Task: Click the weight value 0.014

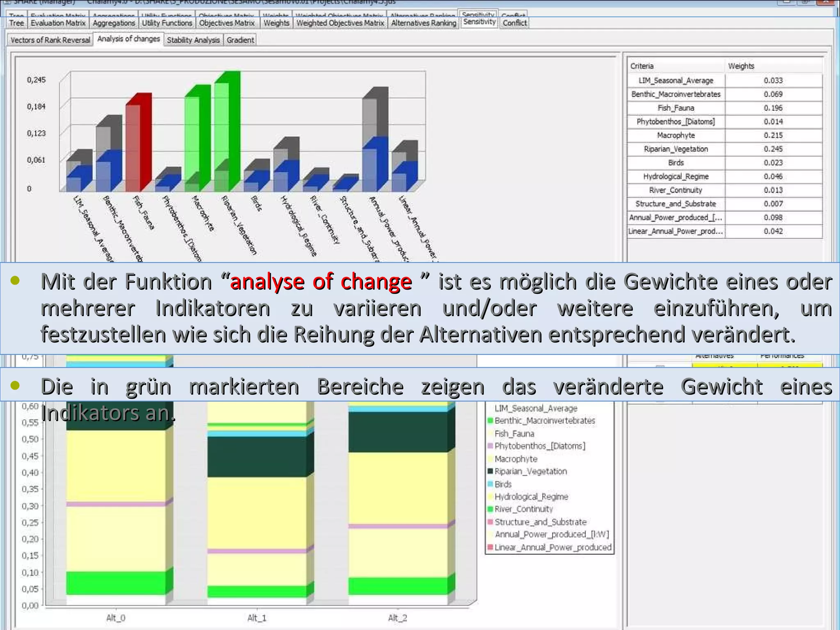Action: click(x=774, y=121)
